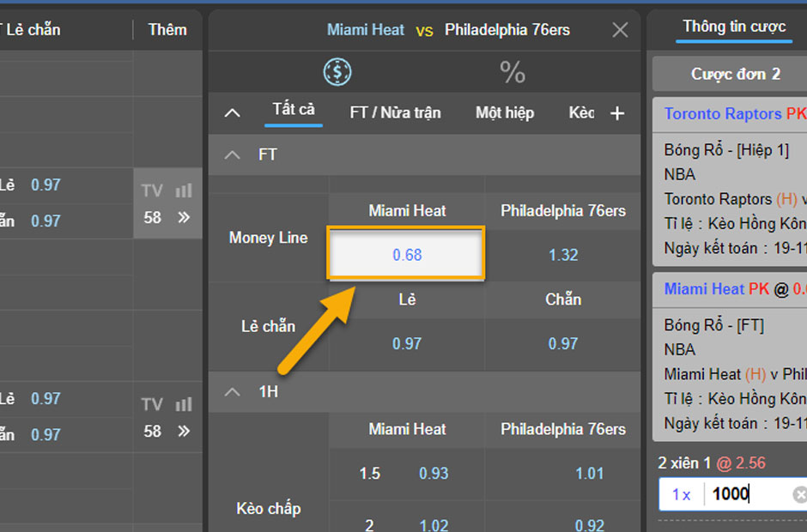Image resolution: width=807 pixels, height=532 pixels.
Task: Switch to the percent odds view icon
Action: 513,72
